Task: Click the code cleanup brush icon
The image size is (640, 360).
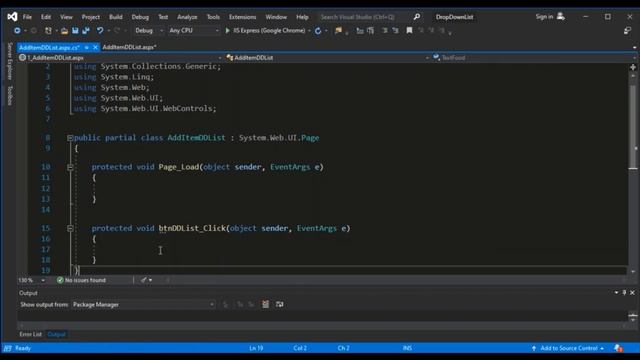Action: pyautogui.click(x=144, y=280)
